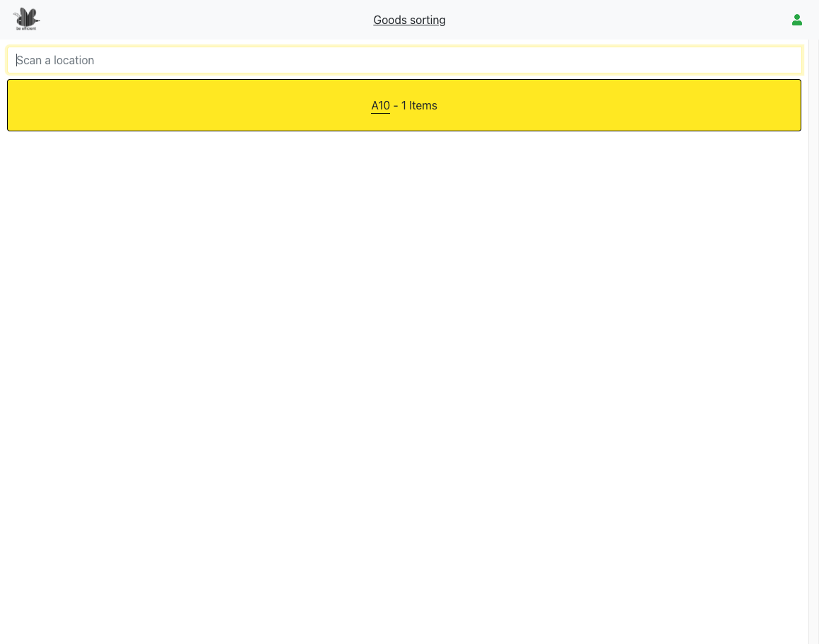Go home via the Be Efficient logo

click(26, 19)
